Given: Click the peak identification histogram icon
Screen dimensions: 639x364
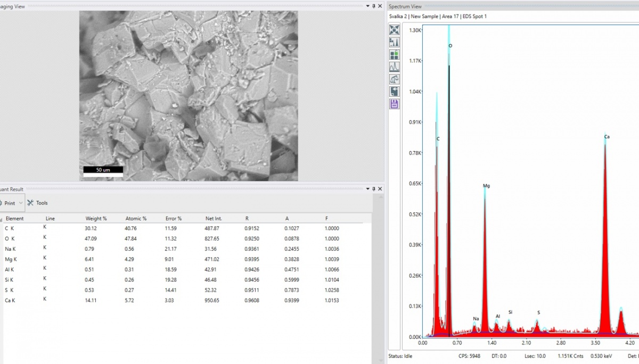Looking at the screenshot, I should [x=395, y=43].
